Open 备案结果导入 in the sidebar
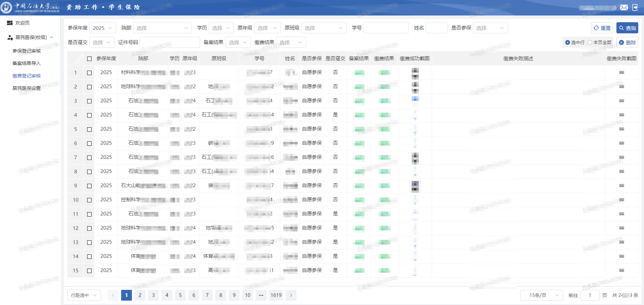The width and height of the screenshot is (644, 305). [27, 63]
